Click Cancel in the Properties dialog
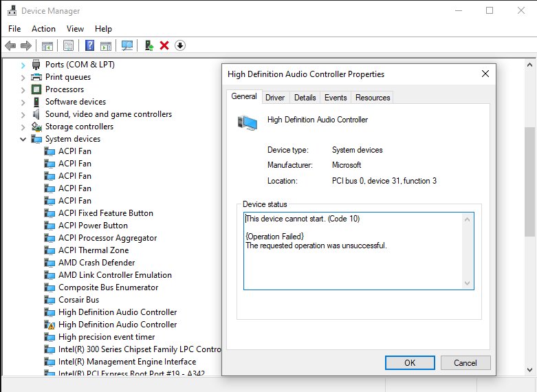The height and width of the screenshot is (392, 537). pos(465,363)
